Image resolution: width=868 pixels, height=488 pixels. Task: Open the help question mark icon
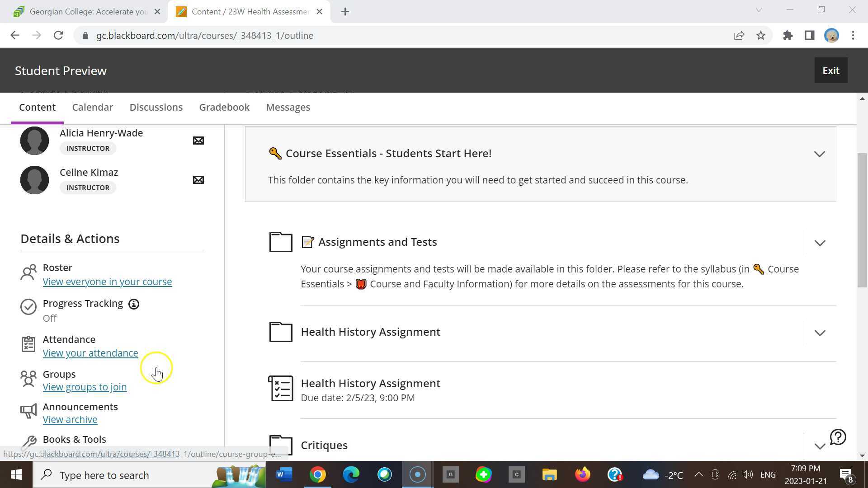[x=838, y=437]
